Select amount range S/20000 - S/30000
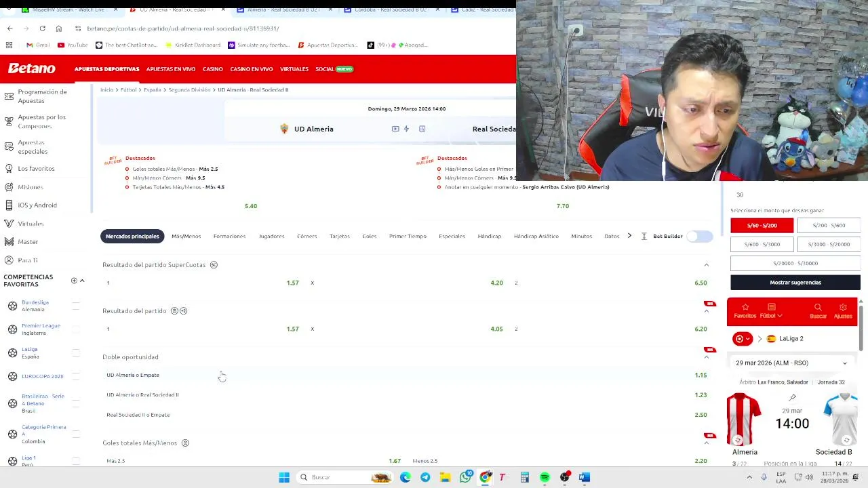 pyautogui.click(x=795, y=263)
